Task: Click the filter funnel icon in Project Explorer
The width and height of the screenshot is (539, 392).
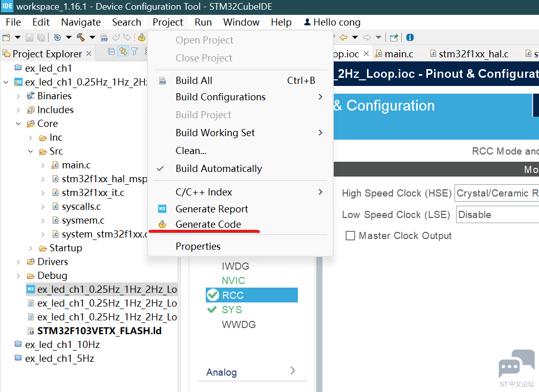Action: [135, 52]
